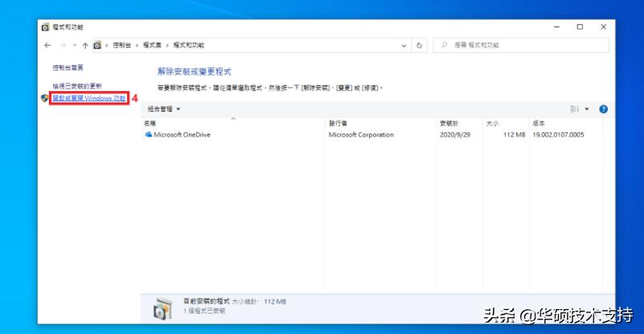Screen dimensions: 644x334
Task: Click the change view icon
Action: pos(575,109)
